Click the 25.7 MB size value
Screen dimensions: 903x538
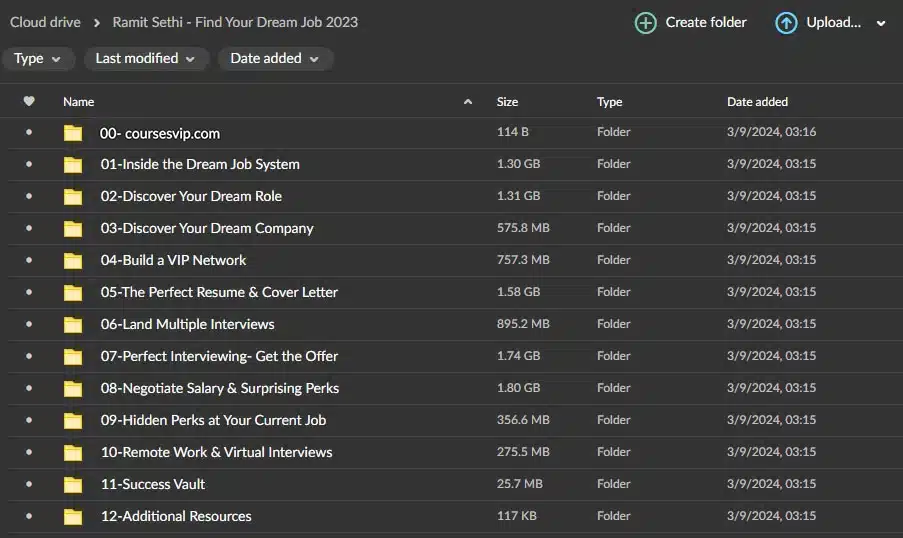click(519, 484)
